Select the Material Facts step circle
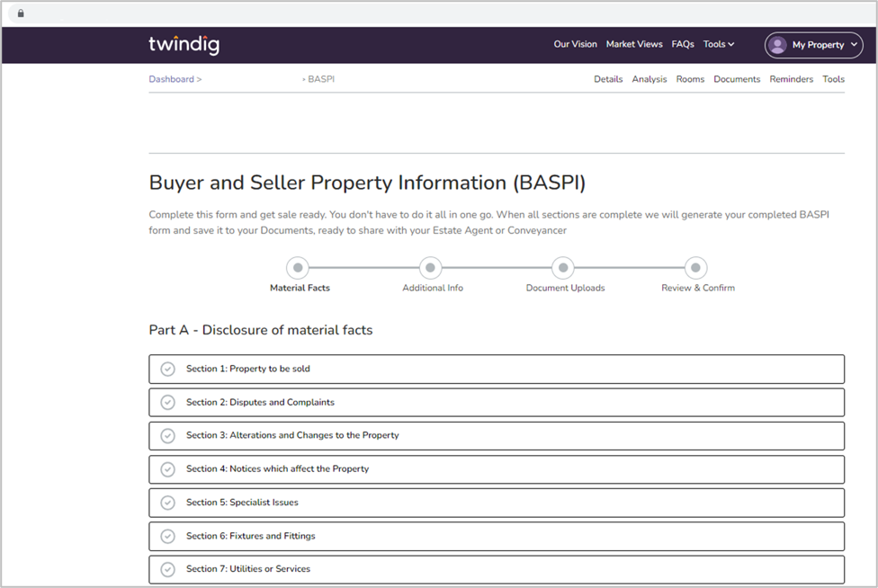Image resolution: width=878 pixels, height=588 pixels. (x=298, y=267)
